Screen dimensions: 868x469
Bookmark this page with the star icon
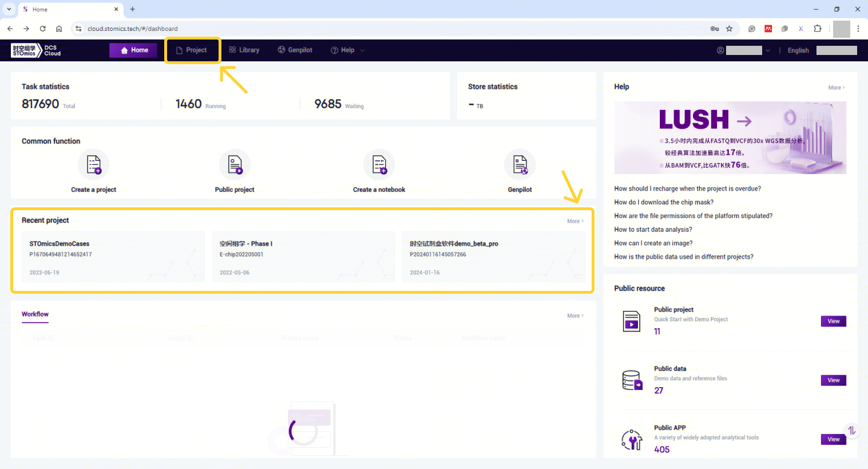729,29
